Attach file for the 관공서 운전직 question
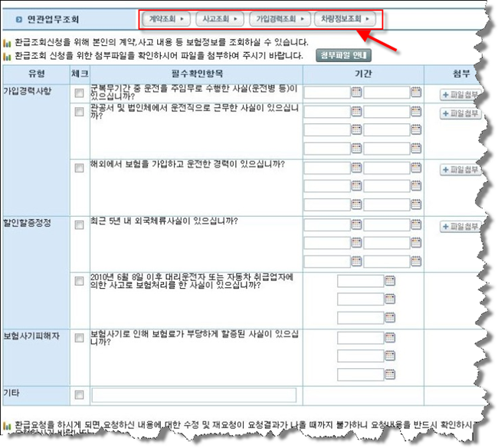 tap(460, 113)
